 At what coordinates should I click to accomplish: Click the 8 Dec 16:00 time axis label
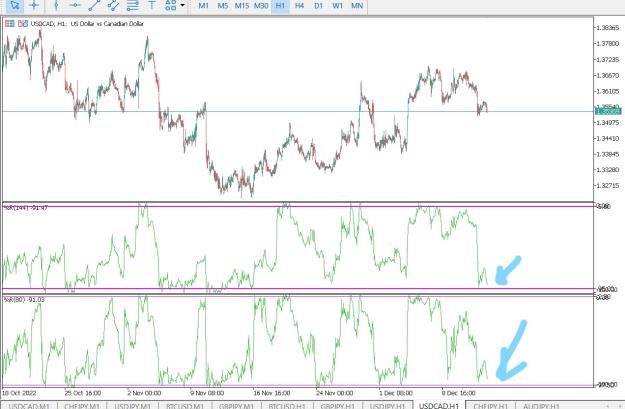click(458, 393)
